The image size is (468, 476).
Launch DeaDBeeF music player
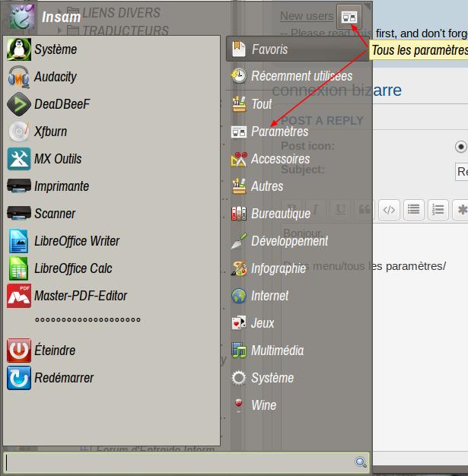point(112,104)
